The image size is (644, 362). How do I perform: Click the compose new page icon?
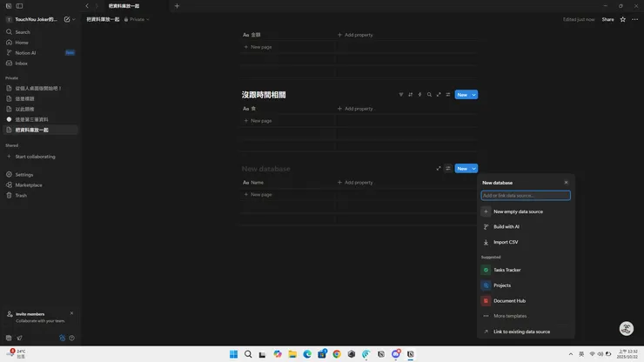(x=67, y=19)
